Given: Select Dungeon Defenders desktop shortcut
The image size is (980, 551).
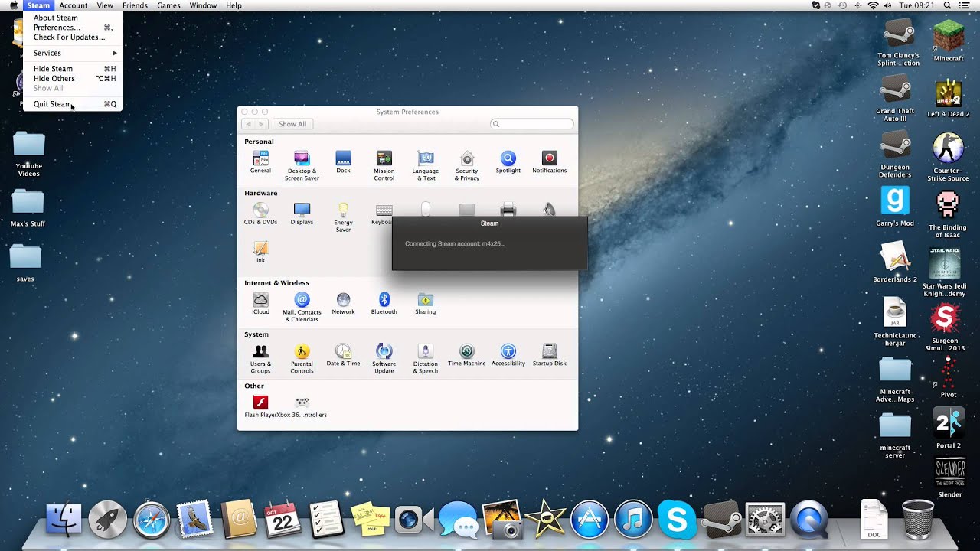Looking at the screenshot, I should [x=895, y=154].
